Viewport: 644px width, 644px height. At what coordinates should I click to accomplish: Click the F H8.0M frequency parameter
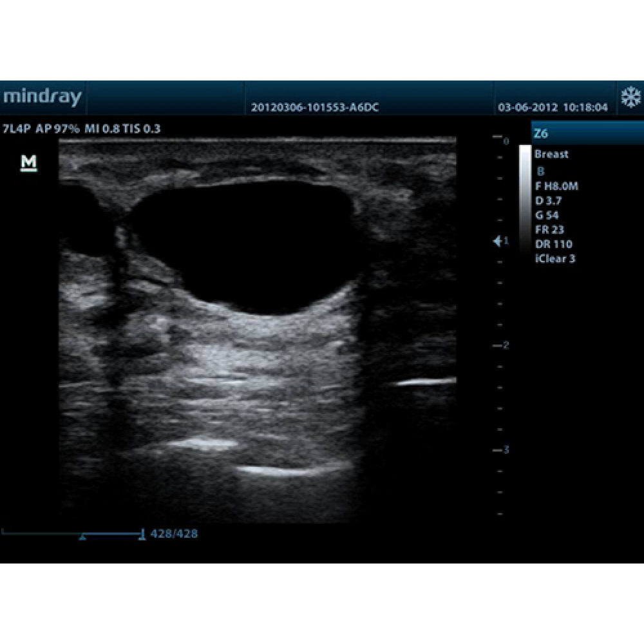556,186
